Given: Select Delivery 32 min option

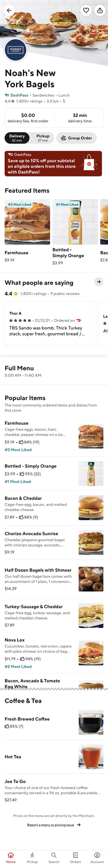Looking at the screenshot, I should (x=17, y=138).
